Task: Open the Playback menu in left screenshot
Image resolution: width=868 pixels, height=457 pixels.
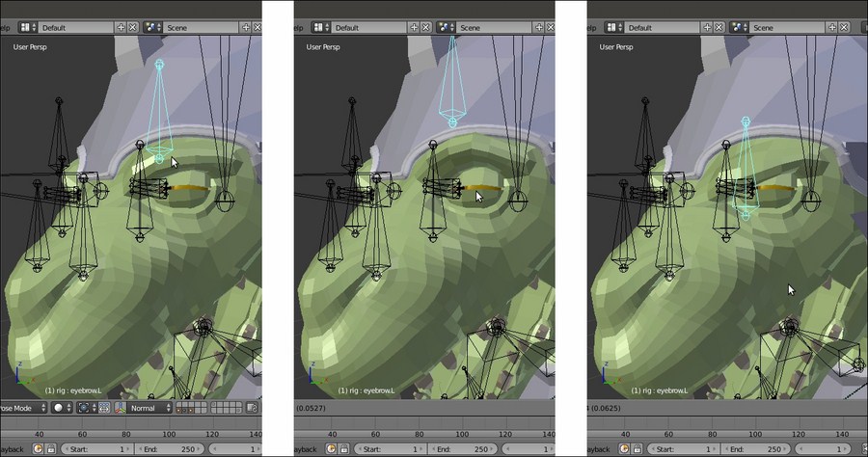Action: point(12,449)
